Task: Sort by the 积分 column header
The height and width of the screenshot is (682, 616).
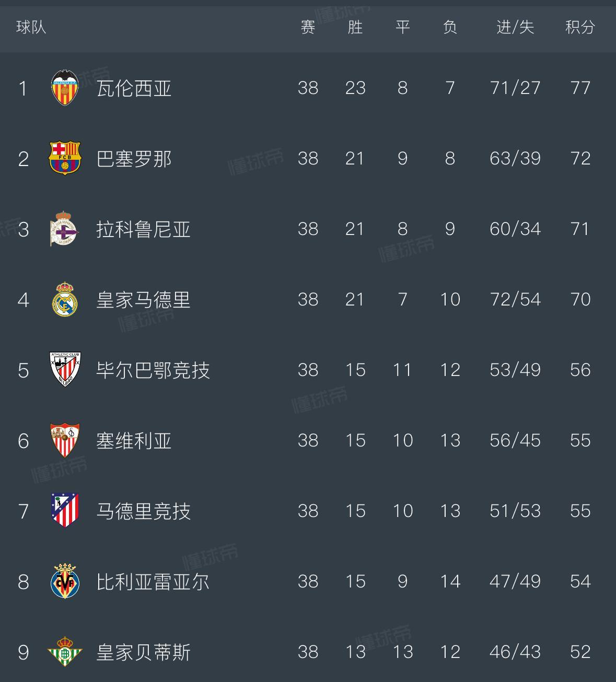Action: coord(580,27)
